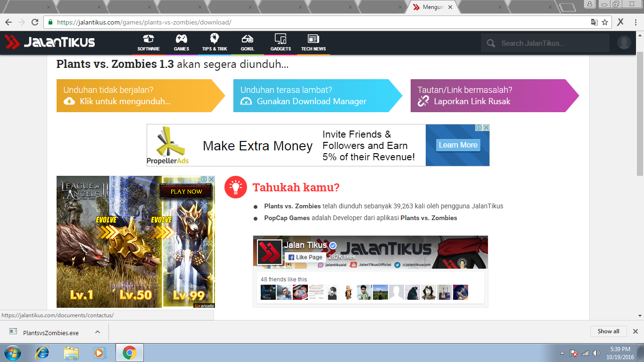Click 'PopCap Games' bold text
The image size is (644, 362).
tap(287, 218)
